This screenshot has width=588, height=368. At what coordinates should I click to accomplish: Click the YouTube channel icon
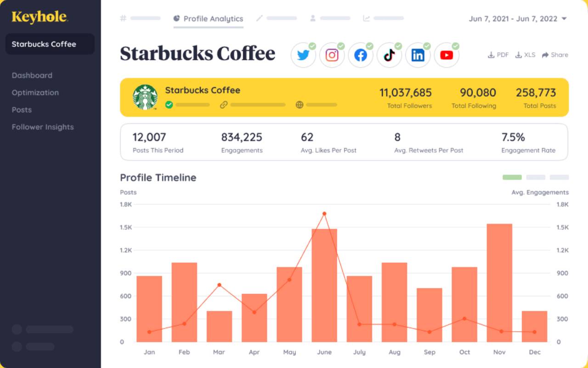coord(447,54)
